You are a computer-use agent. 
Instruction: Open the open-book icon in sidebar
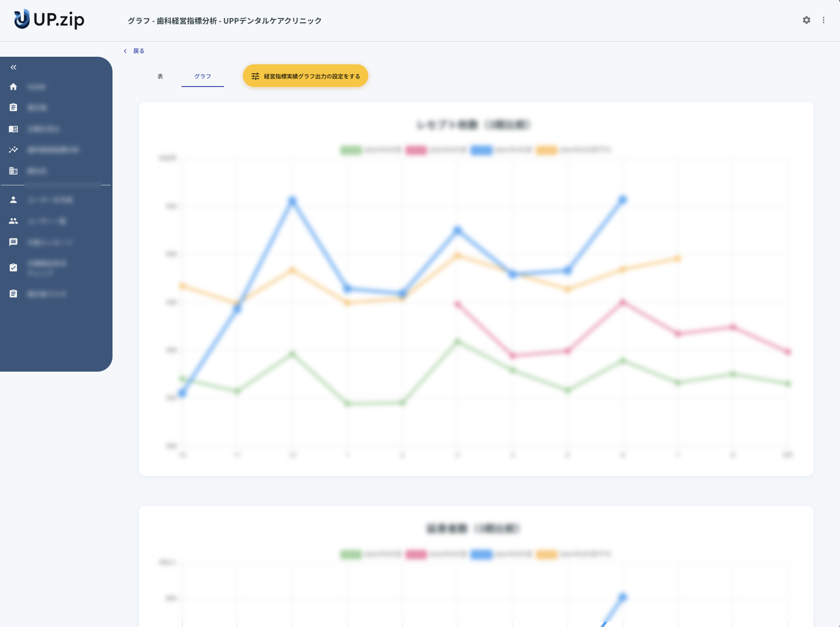[x=13, y=129]
